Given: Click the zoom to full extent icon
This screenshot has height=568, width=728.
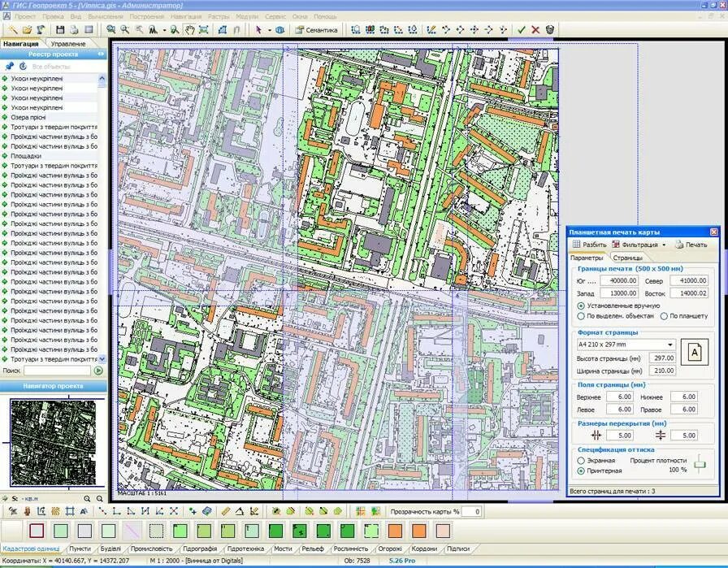Looking at the screenshot, I should coord(203,30).
